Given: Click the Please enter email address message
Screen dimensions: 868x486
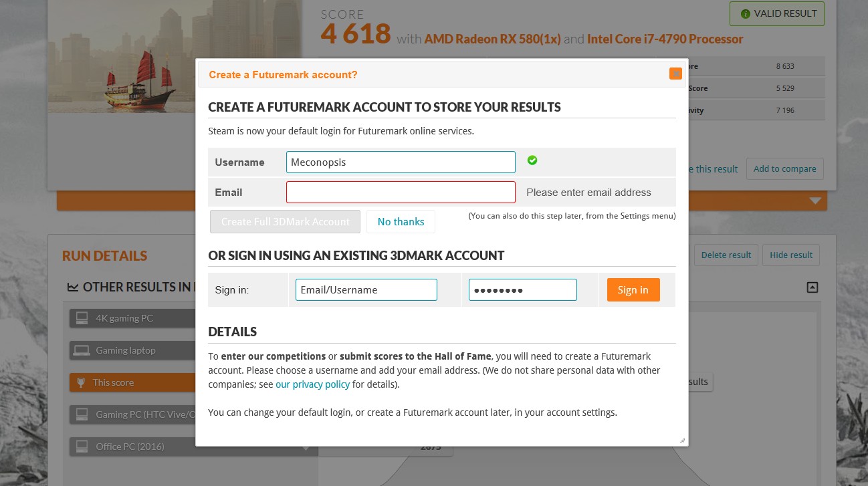Looking at the screenshot, I should point(588,192).
